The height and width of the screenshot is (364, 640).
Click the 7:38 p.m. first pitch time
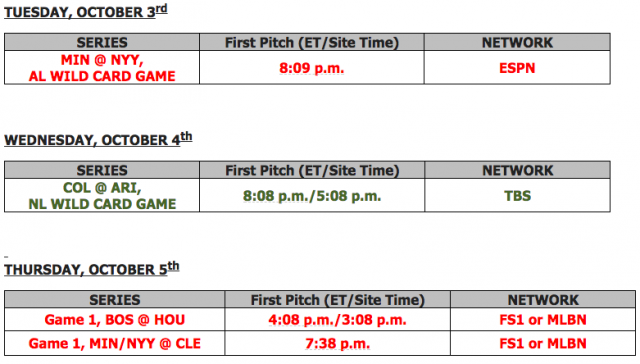(x=338, y=343)
